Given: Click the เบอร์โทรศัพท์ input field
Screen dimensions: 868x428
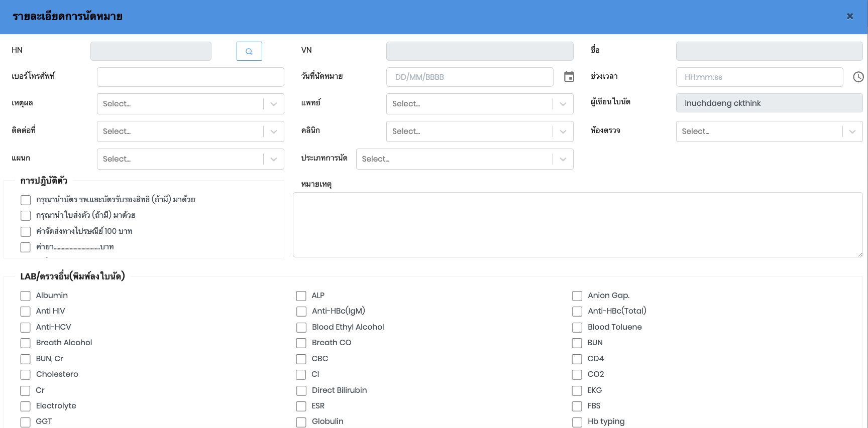Looking at the screenshot, I should (190, 77).
